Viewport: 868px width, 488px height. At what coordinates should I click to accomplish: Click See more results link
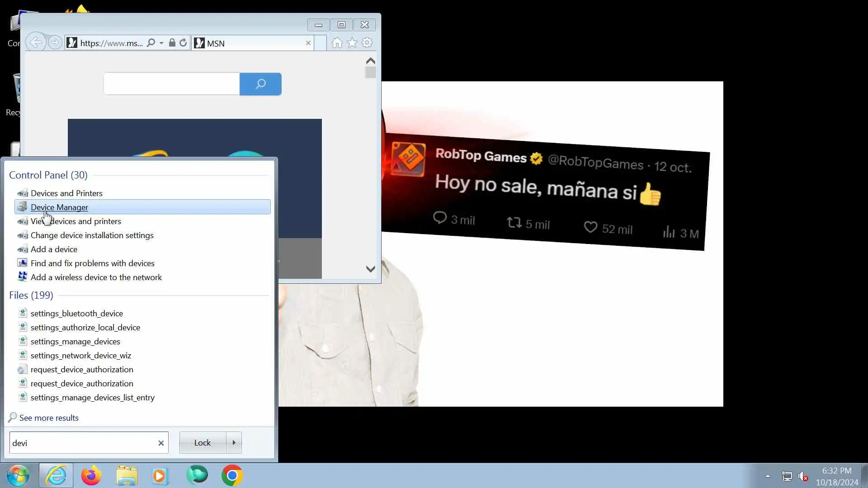coord(49,418)
